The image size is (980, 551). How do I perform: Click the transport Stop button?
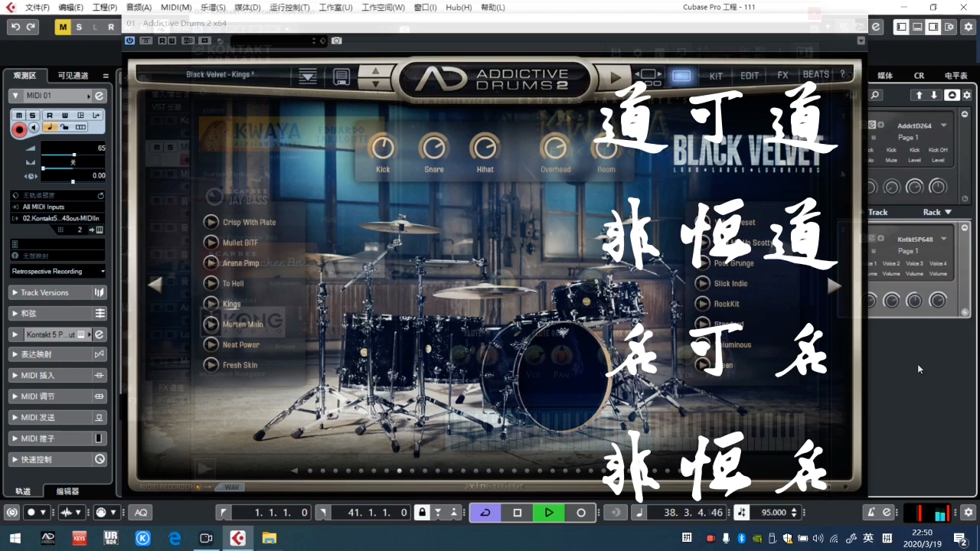pos(517,513)
